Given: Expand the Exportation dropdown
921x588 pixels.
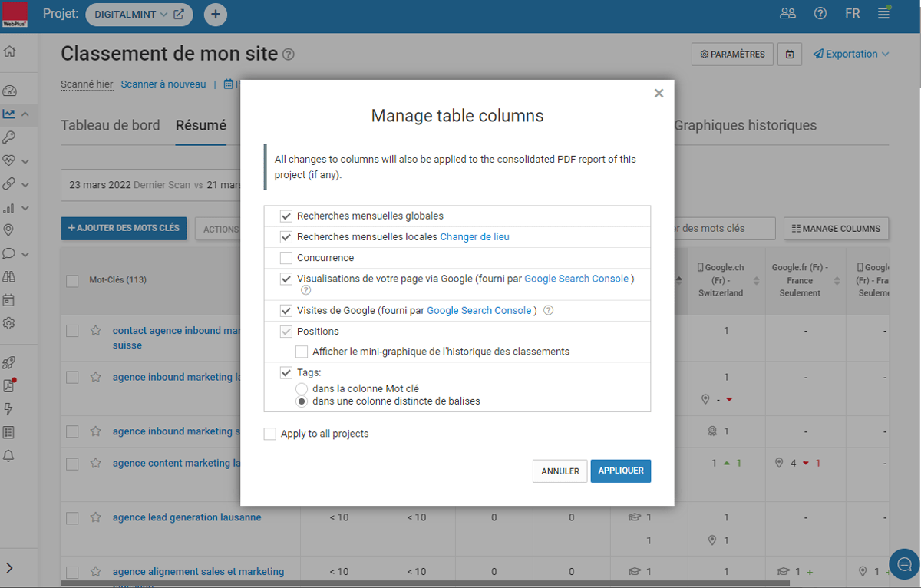Looking at the screenshot, I should (x=851, y=55).
